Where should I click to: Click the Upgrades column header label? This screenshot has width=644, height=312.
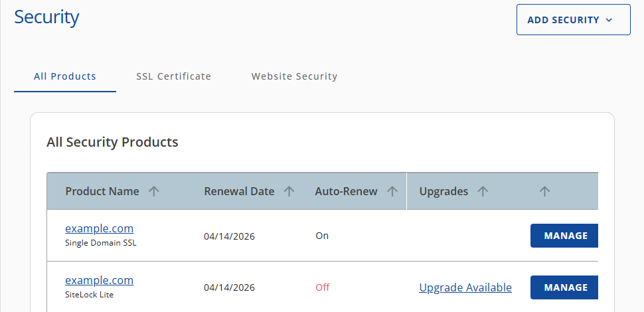point(443,191)
